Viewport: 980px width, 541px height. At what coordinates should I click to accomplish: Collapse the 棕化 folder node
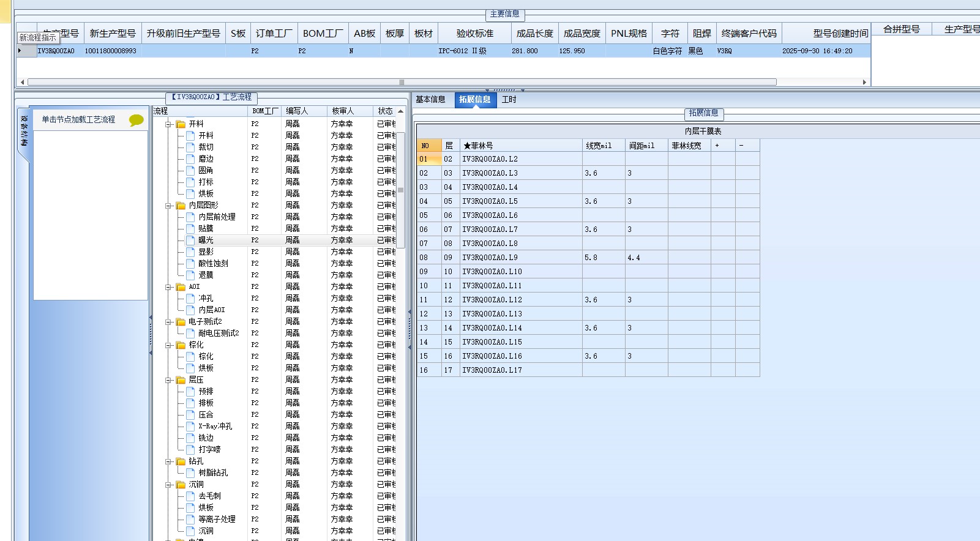point(168,345)
